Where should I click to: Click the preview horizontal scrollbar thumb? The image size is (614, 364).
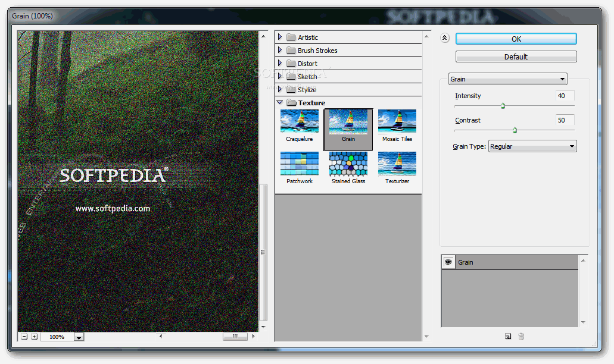tap(235, 336)
